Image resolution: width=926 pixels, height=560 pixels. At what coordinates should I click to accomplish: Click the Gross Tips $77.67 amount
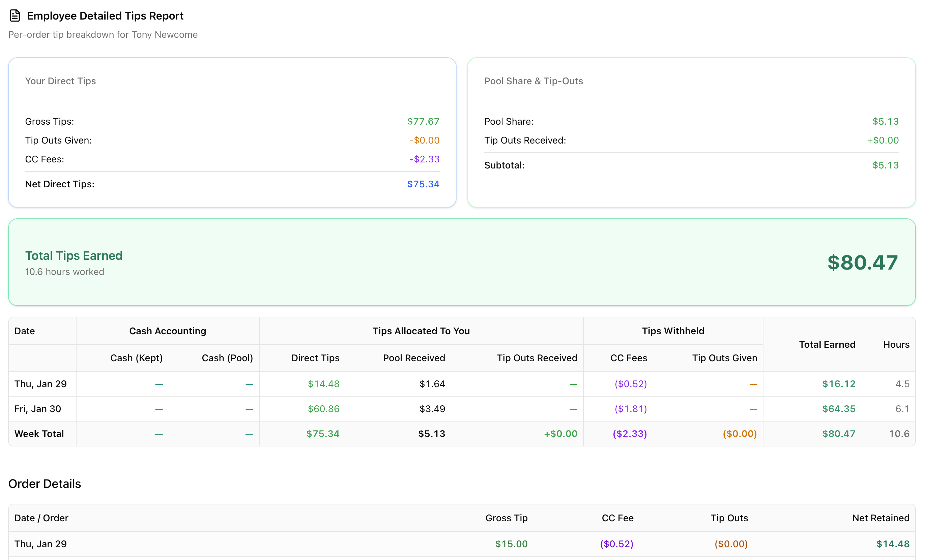pos(423,121)
